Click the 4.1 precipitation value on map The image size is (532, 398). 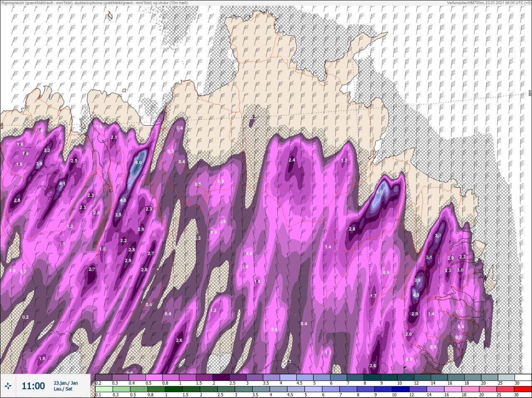(62, 184)
